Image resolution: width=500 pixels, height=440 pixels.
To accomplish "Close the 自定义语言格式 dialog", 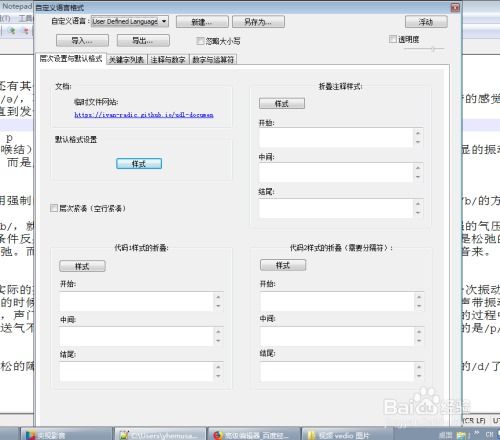I will (455, 8).
